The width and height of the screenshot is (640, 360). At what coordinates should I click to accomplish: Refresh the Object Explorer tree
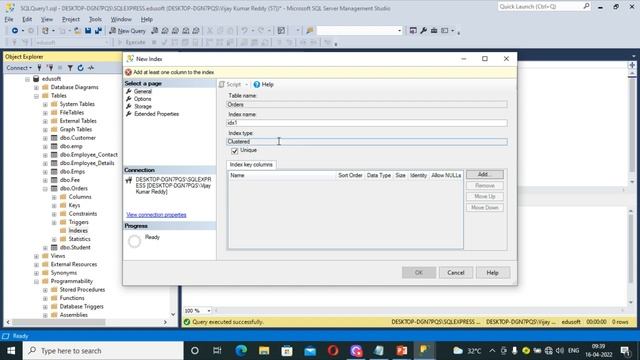point(80,68)
